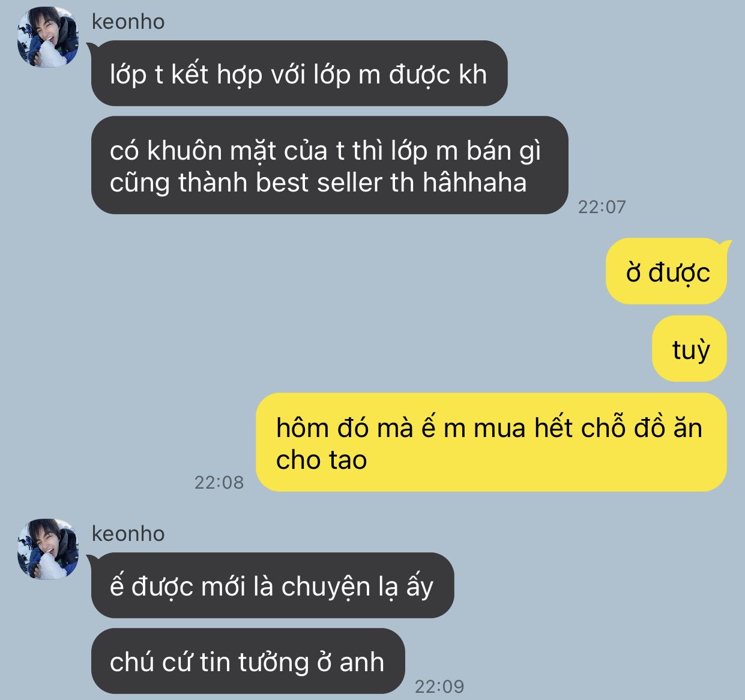Select the message 'lớp t kết hợp với lớp m'

[x=299, y=73]
